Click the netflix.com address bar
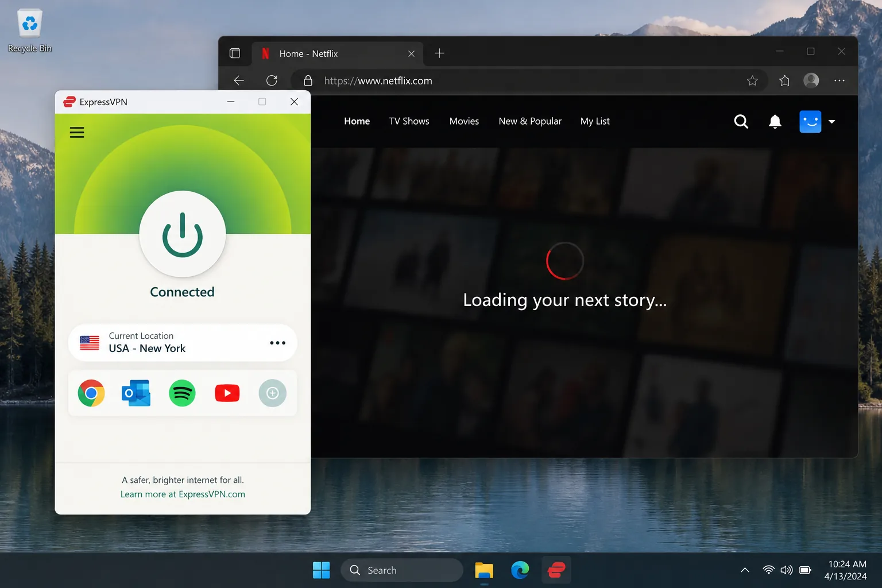The height and width of the screenshot is (588, 882). 528,81
